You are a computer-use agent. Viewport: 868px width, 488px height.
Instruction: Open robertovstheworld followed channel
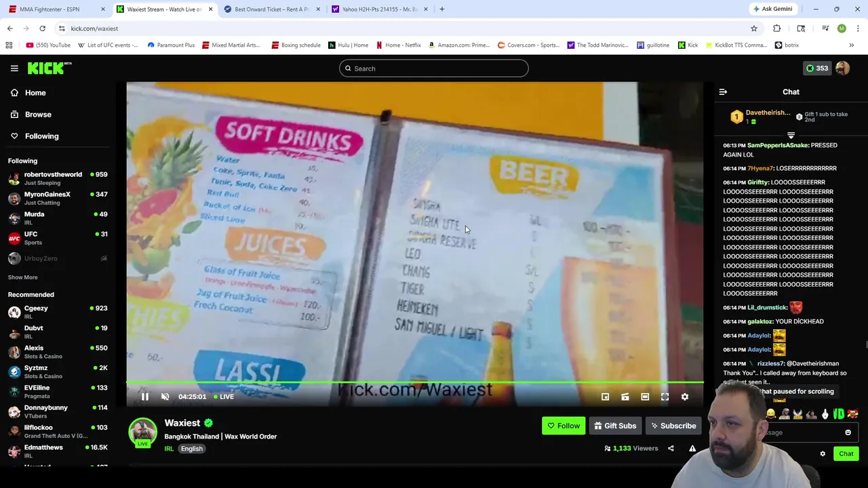pos(58,179)
